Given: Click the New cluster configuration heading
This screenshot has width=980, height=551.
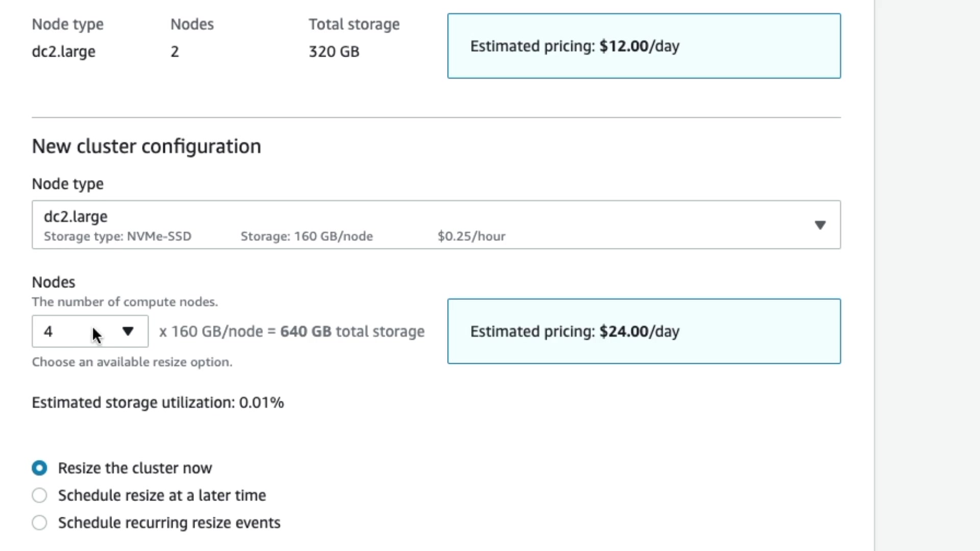Looking at the screenshot, I should point(146,146).
